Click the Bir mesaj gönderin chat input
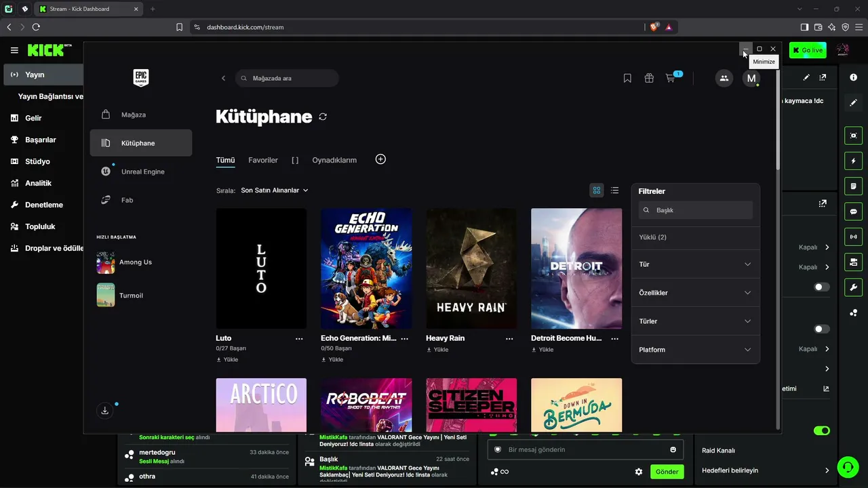 (585, 449)
